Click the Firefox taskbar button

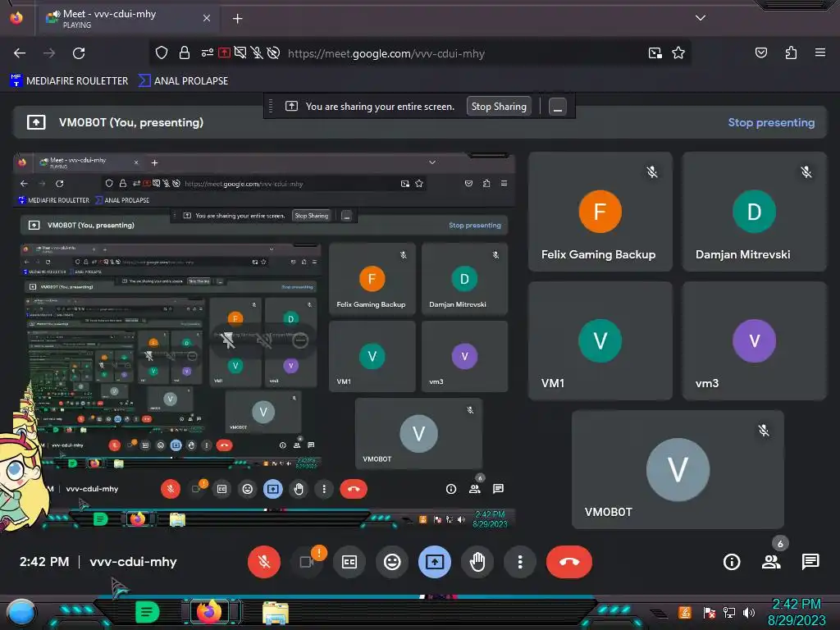coord(209,611)
